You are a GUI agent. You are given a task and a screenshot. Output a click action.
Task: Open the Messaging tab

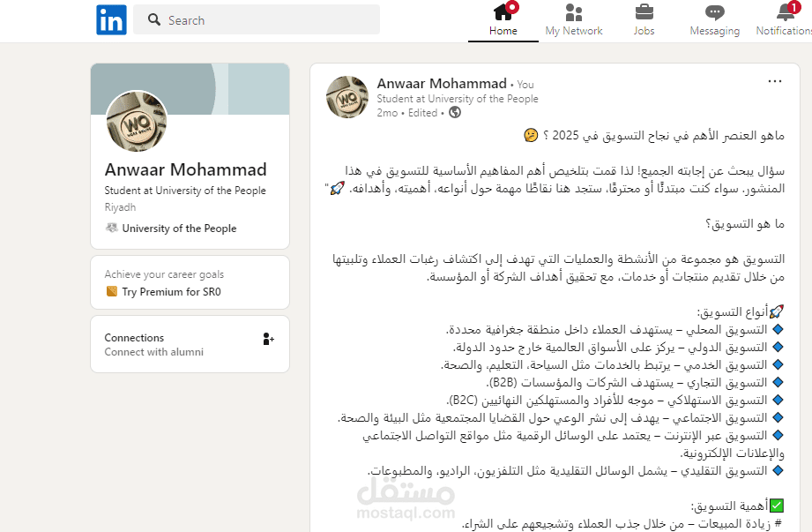[x=715, y=20]
